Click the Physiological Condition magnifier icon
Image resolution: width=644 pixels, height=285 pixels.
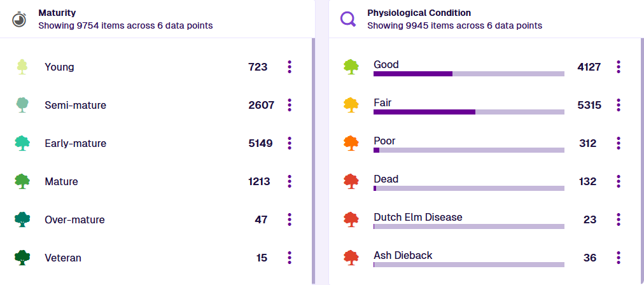(x=348, y=19)
